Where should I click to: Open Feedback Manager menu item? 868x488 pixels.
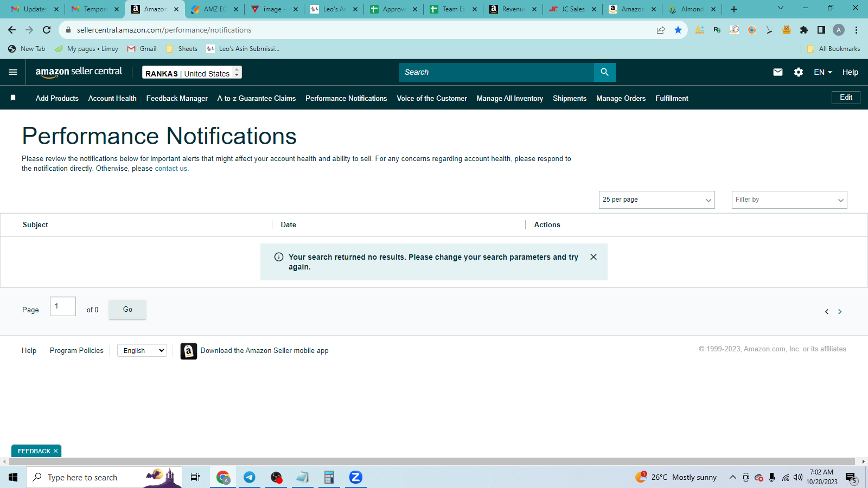pyautogui.click(x=177, y=98)
